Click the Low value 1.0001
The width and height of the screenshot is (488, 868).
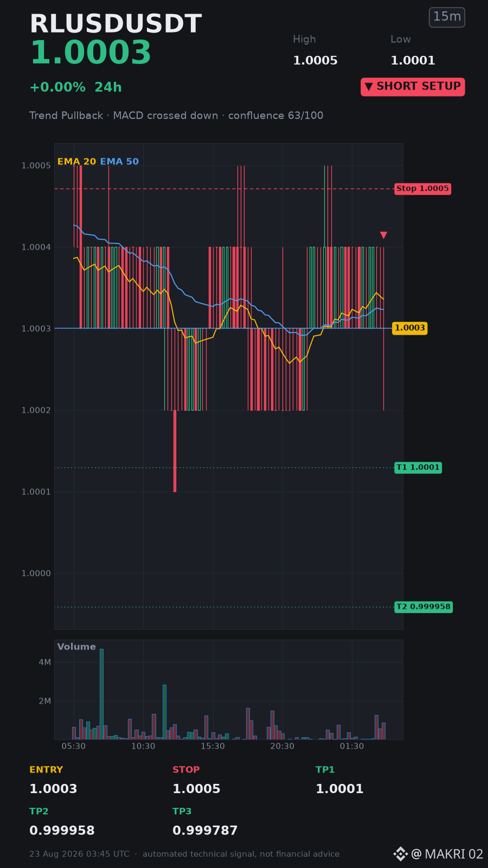[x=413, y=61]
